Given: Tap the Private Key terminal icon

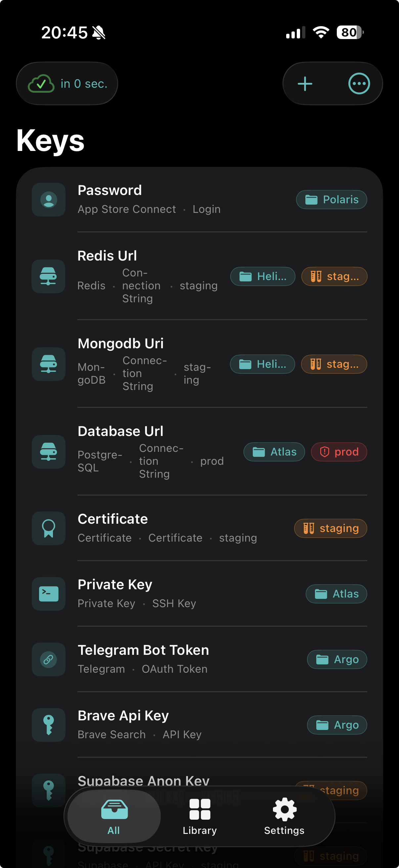Looking at the screenshot, I should click(49, 594).
